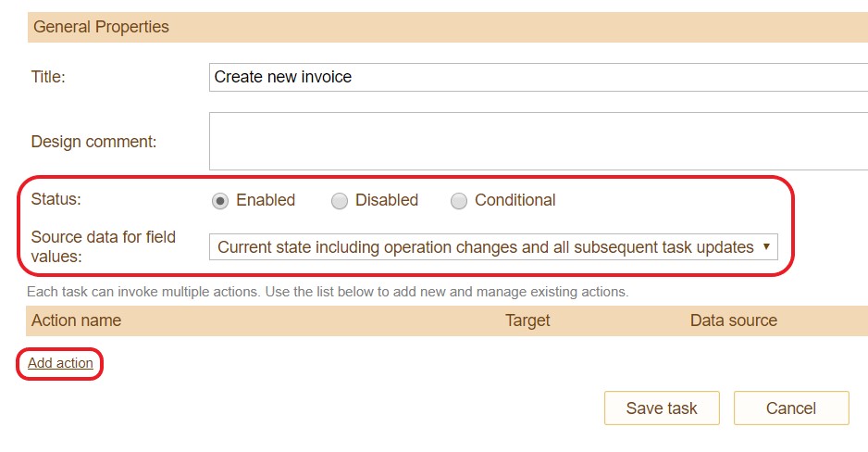Click the General Properties section header
The height and width of the screenshot is (452, 868).
tap(101, 27)
